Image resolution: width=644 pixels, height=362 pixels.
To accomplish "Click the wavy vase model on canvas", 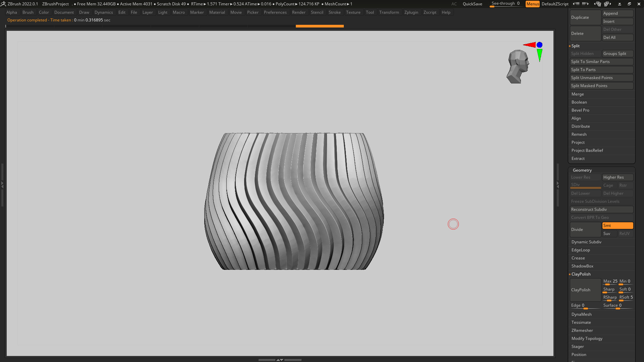I will click(294, 201).
